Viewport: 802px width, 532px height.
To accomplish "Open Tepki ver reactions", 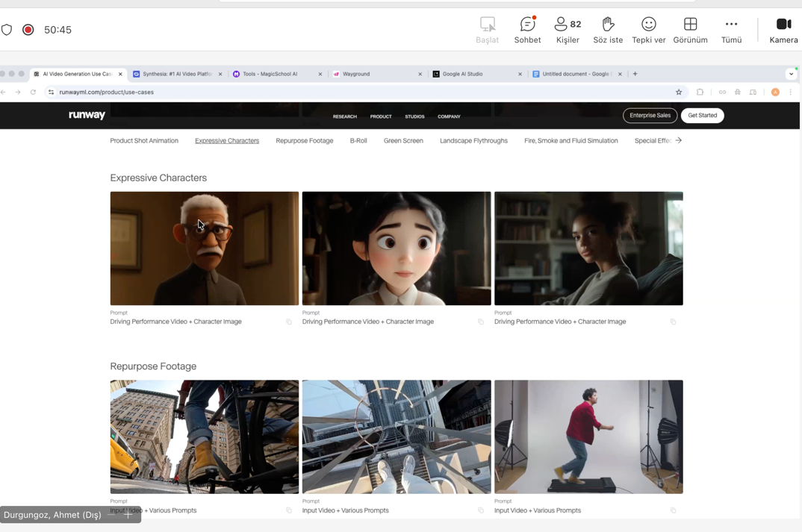I will 648,30.
